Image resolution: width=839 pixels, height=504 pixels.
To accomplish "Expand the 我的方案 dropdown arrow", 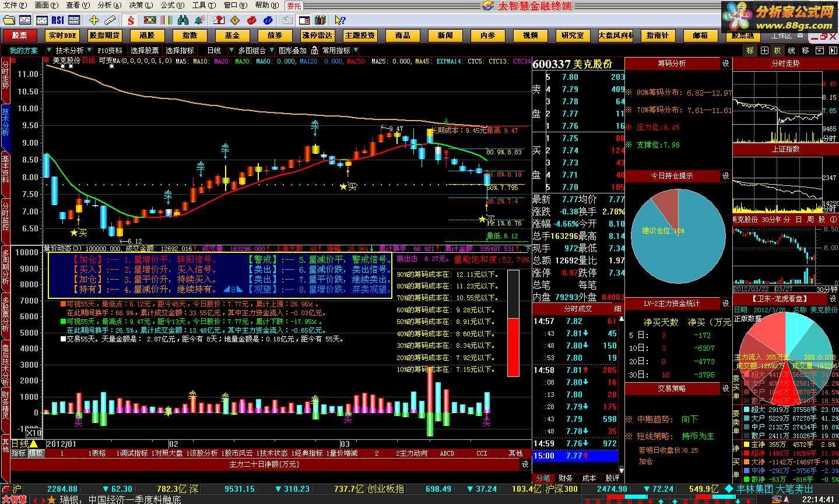I will coord(49,51).
